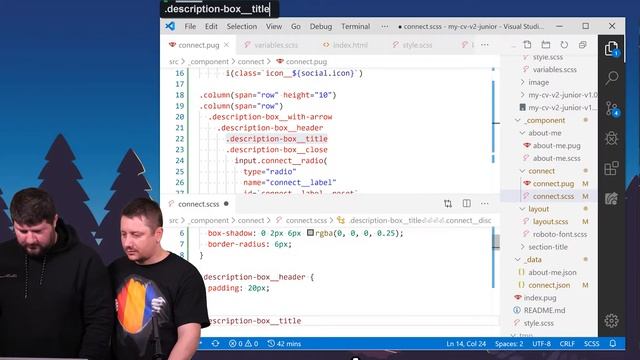Click the VS Code logo in title bar
The height and width of the screenshot is (360, 640).
[x=170, y=26]
